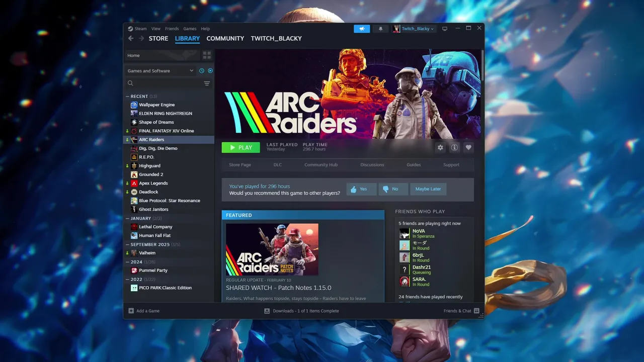Select Deadlock in library

pos(169,192)
